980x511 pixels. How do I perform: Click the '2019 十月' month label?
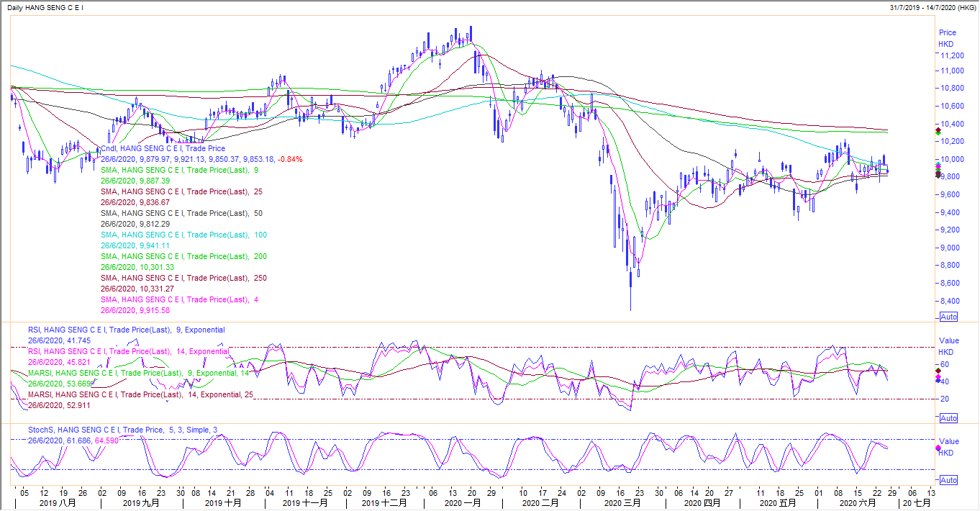(x=223, y=503)
